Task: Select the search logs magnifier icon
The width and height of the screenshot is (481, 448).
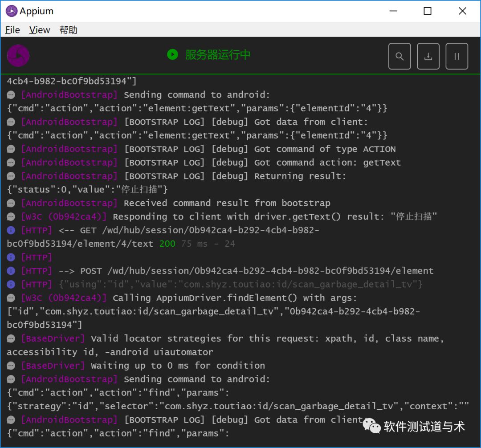Action: [x=399, y=56]
